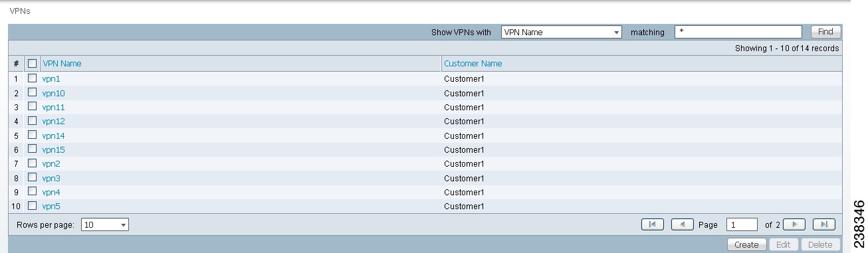Go to the next page of records
This screenshot has width=868, height=253.
pos(795,224)
